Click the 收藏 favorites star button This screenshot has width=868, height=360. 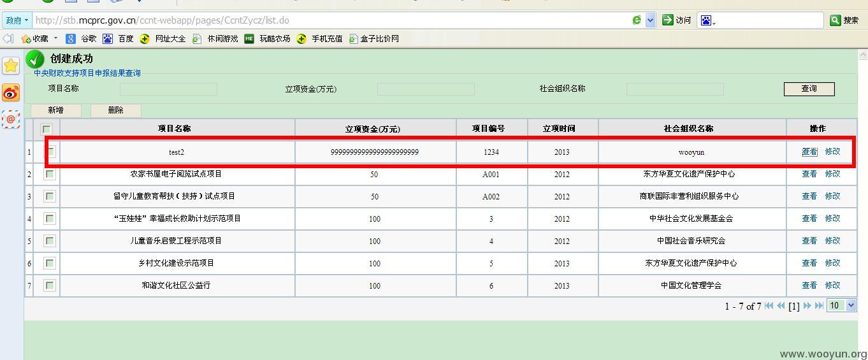(35, 39)
